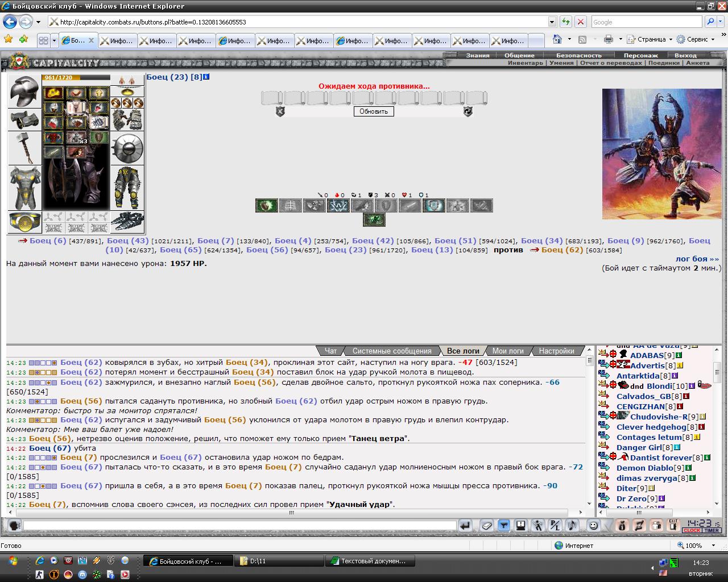Open the address bar URL dropdown
Image resolution: width=728 pixels, height=582 pixels.
pyautogui.click(x=552, y=22)
